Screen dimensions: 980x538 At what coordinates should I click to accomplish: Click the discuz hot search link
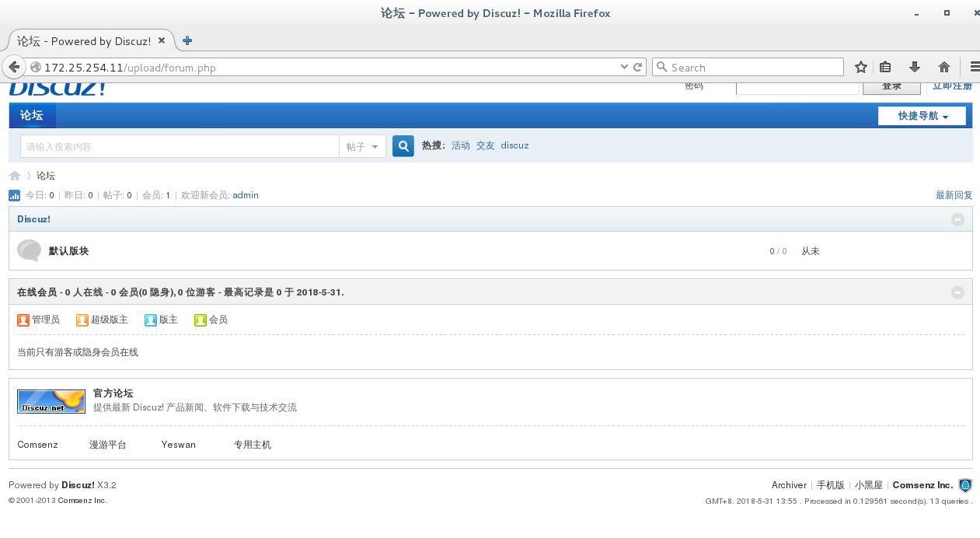514,145
